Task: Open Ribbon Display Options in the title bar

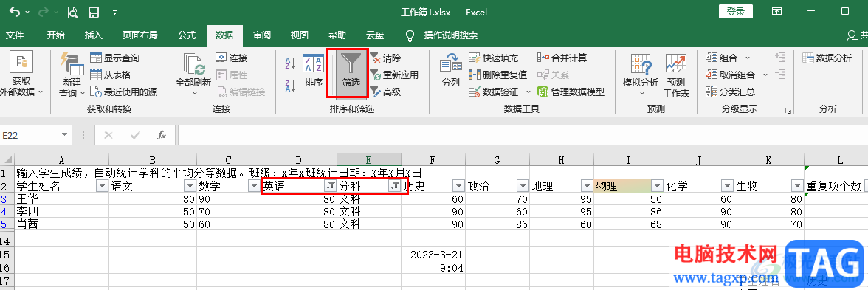Action: [777, 11]
